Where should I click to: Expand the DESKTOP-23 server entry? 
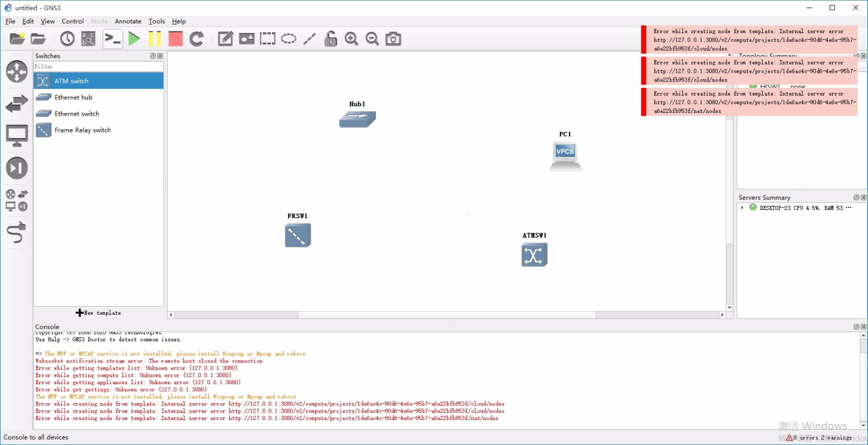click(742, 208)
